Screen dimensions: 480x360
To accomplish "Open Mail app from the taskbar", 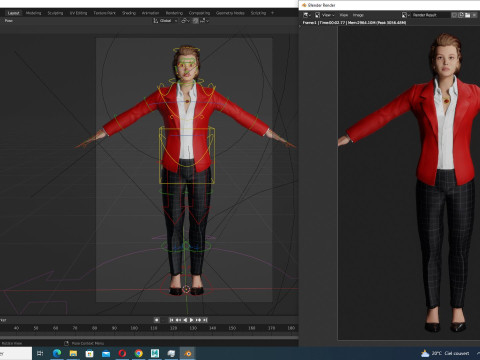I will [x=106, y=353].
